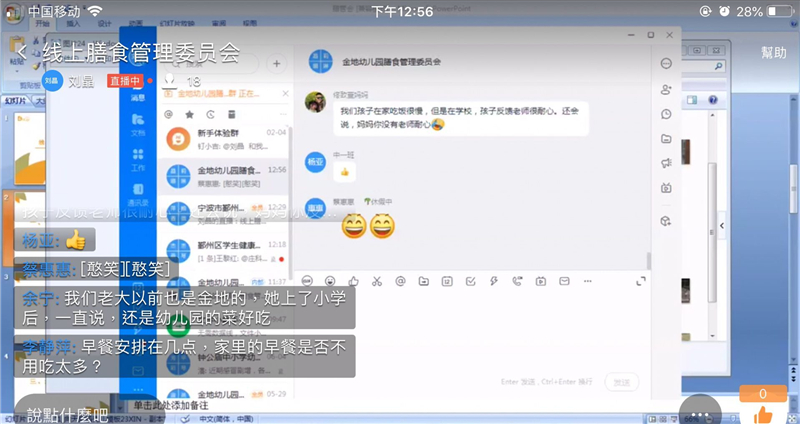The image size is (800, 424).
Task: Tap the orange thumbs-up like button
Action: [x=763, y=413]
